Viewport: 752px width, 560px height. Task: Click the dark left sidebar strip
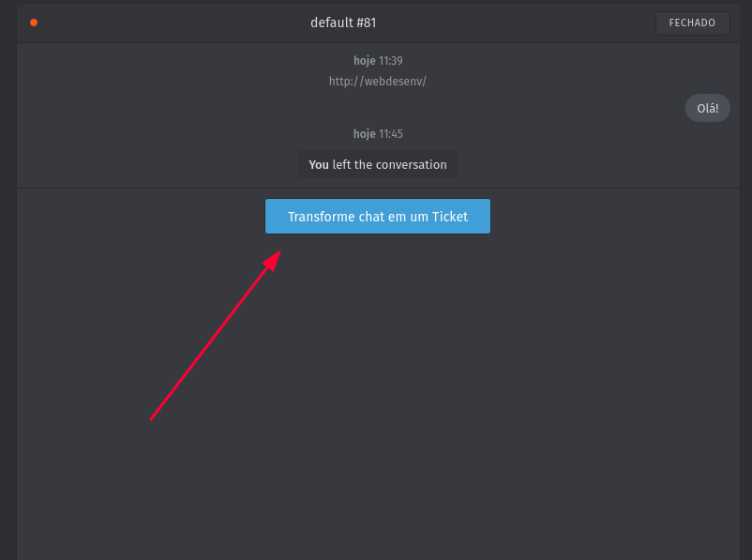point(8,281)
